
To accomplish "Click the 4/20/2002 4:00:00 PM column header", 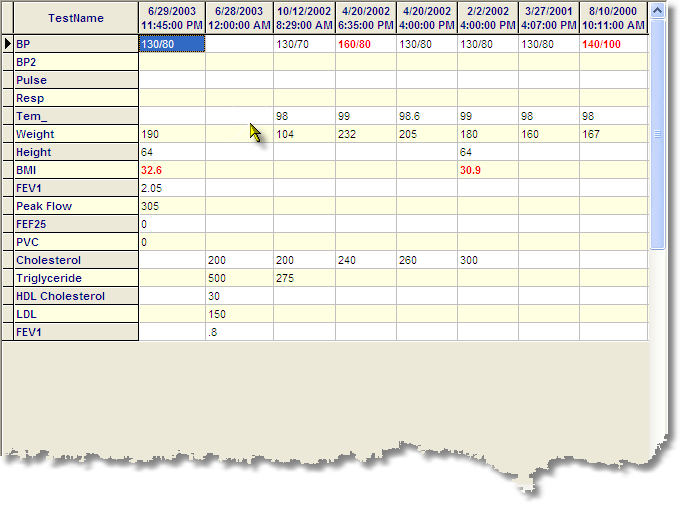I will [x=427, y=18].
